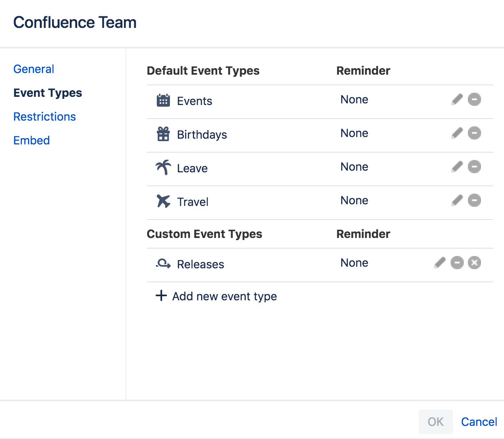Disable the Travel event type
This screenshot has width=504, height=439.
pos(474,201)
